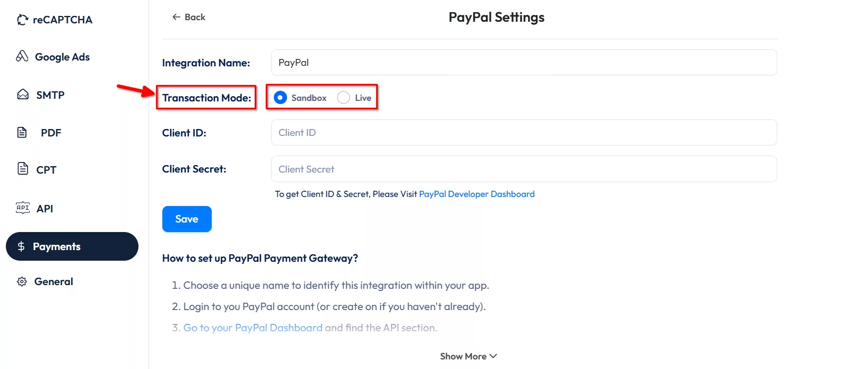Click the General gear icon
The image size is (868, 369).
pos(22,281)
